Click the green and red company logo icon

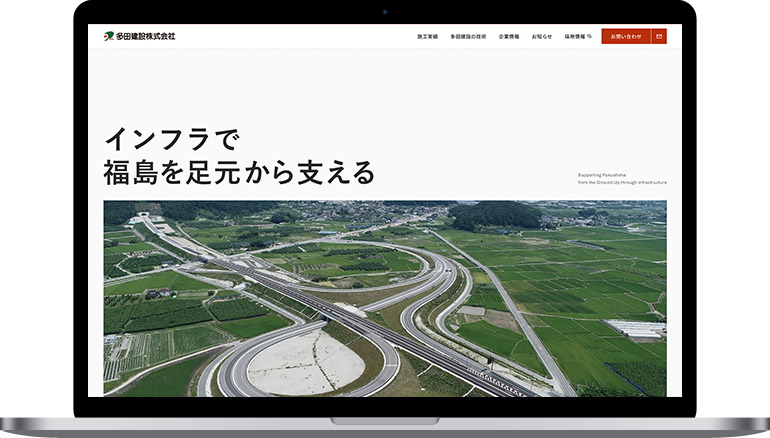coord(108,36)
